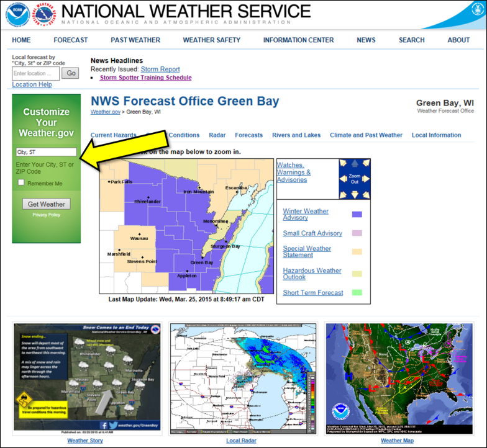Open Watches, Warnings & Advisories link
The height and width of the screenshot is (448, 487).
tap(293, 172)
